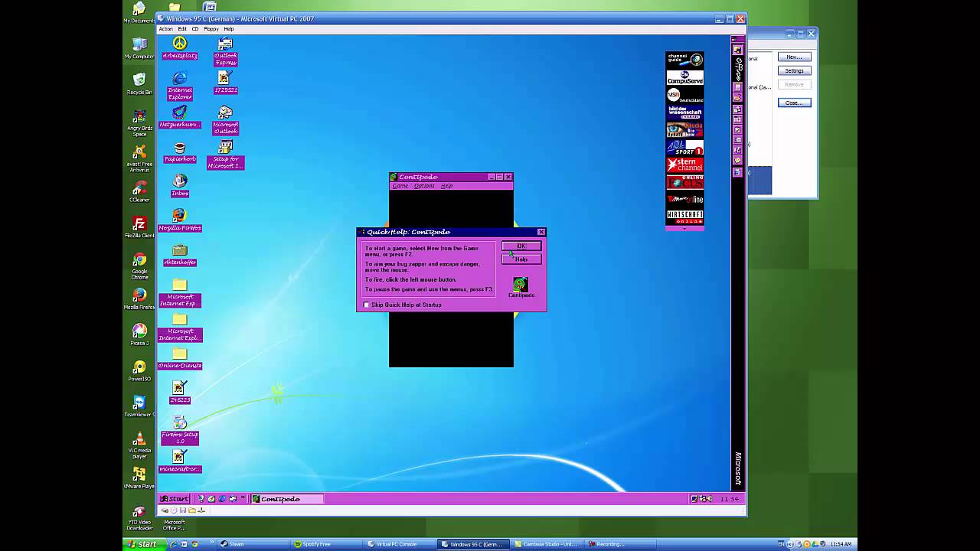Open Floppy menu of Virtual PC window

pyautogui.click(x=211, y=29)
